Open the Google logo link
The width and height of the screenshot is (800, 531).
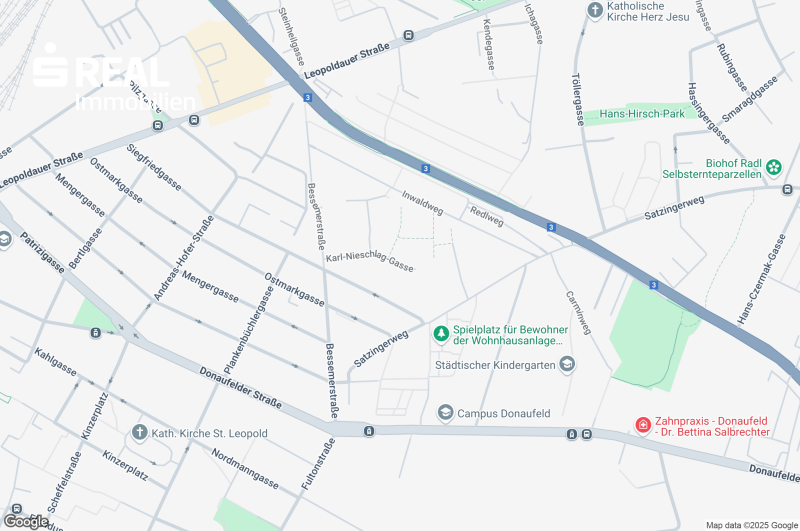[x=26, y=522]
